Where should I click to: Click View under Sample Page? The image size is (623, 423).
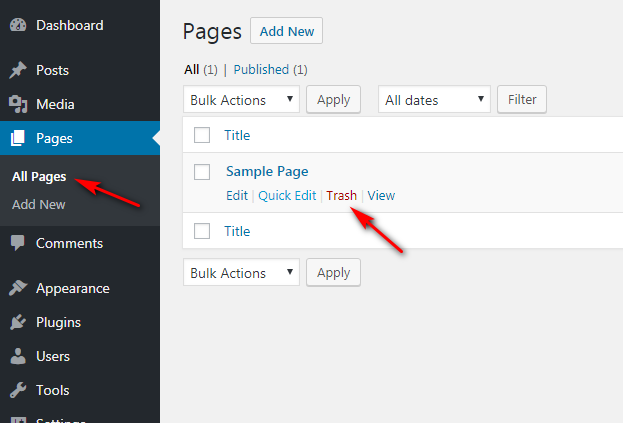[x=381, y=196]
